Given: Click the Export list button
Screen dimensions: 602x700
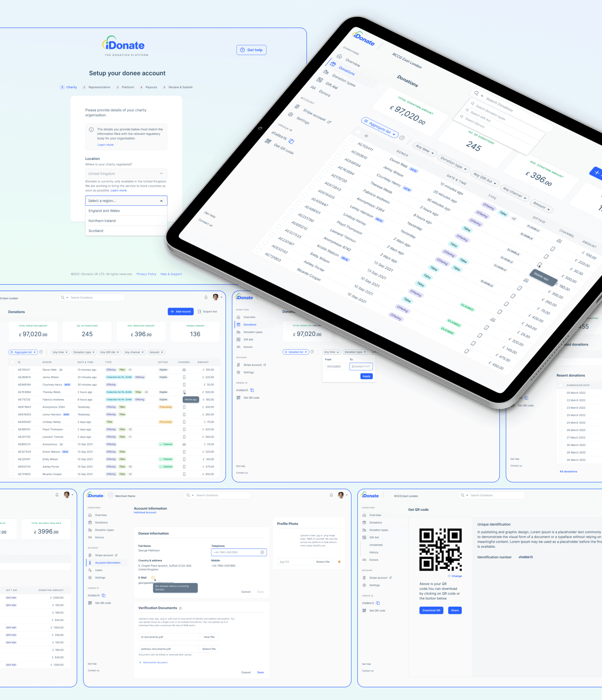Looking at the screenshot, I should coord(208,311).
